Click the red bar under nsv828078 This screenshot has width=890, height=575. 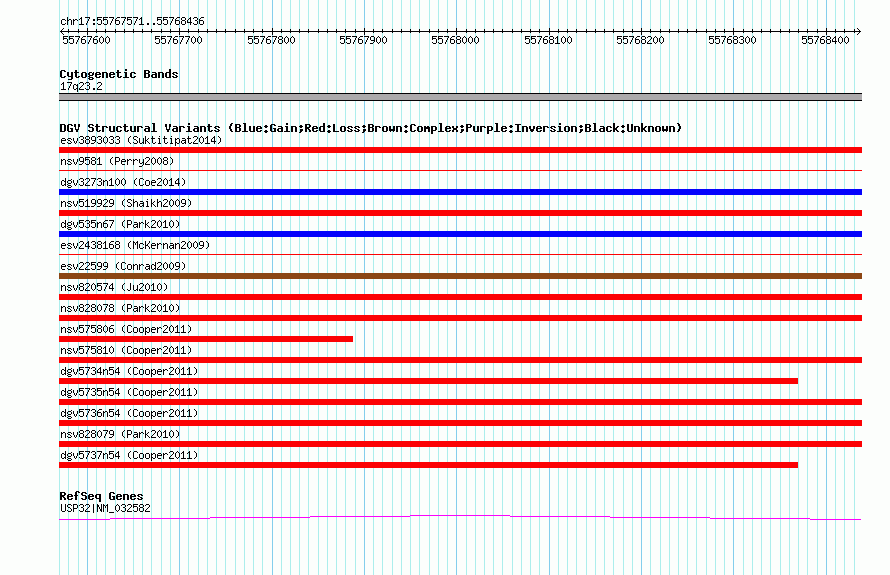(x=460, y=318)
